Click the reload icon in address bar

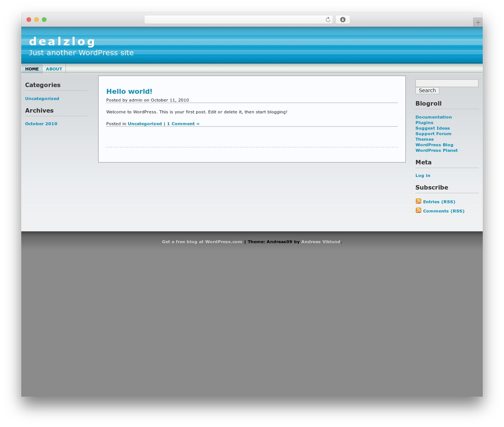(328, 20)
